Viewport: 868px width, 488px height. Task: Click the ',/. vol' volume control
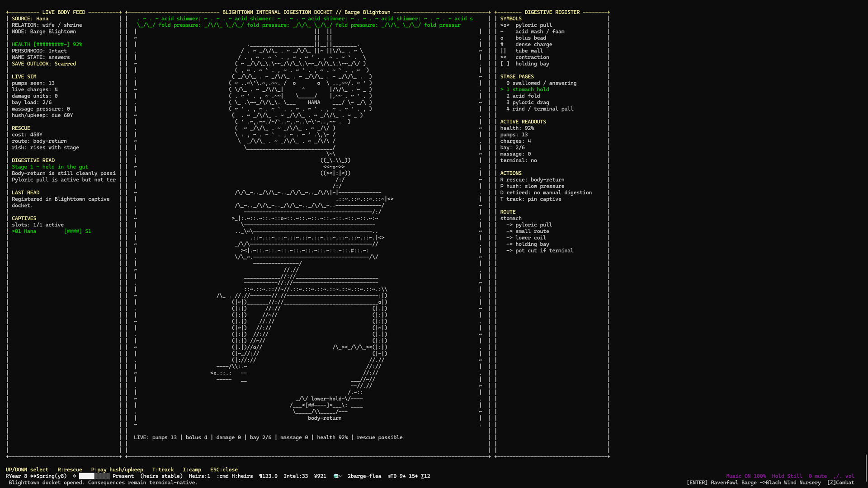coord(844,476)
